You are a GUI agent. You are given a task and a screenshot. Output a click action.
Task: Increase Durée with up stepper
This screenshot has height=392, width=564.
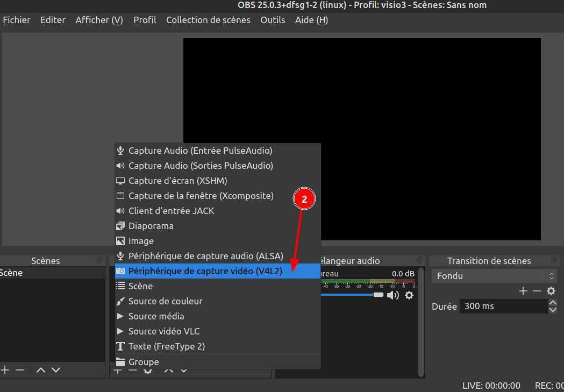(553, 302)
